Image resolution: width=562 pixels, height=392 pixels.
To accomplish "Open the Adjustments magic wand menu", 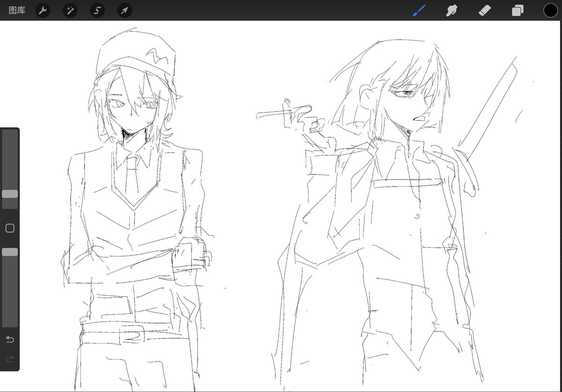I will (70, 10).
